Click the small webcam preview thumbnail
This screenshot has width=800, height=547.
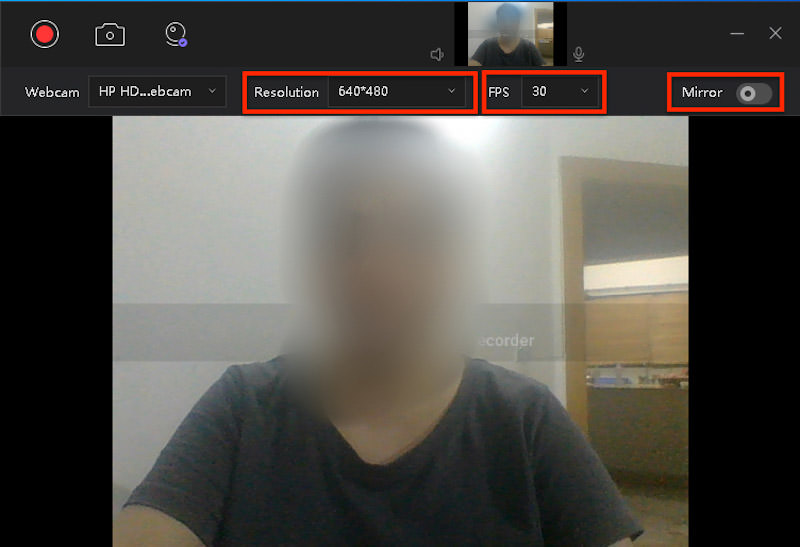pos(510,34)
